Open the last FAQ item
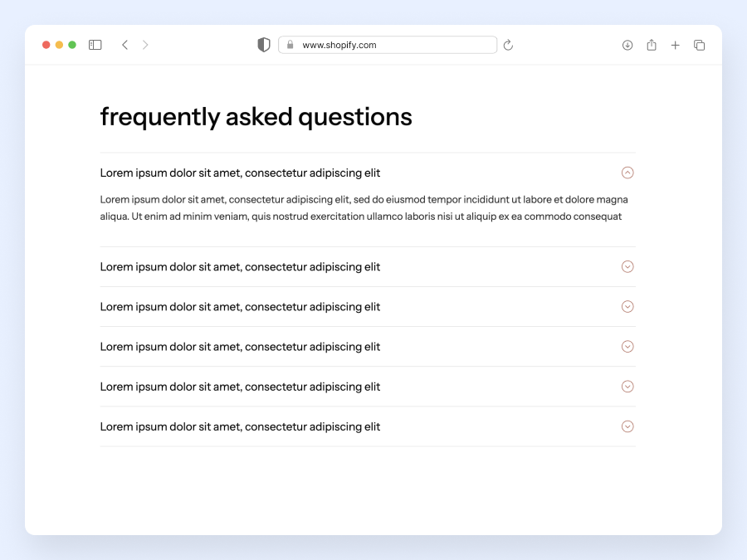The height and width of the screenshot is (560, 747). point(627,426)
